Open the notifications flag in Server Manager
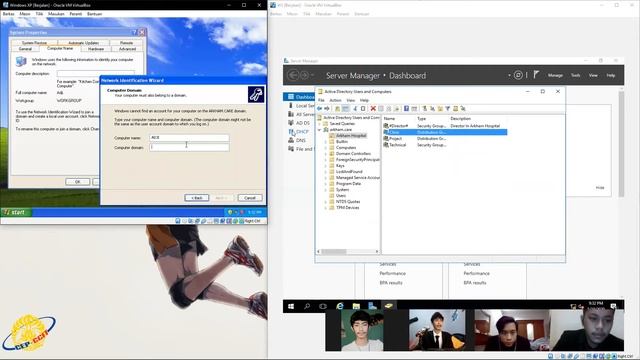The width and height of the screenshot is (640, 360). (536, 75)
